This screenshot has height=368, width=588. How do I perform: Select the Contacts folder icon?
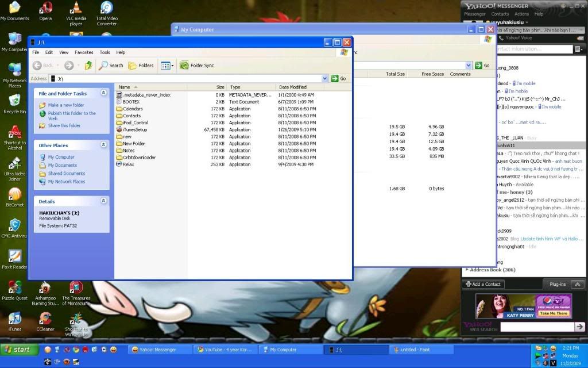point(119,116)
